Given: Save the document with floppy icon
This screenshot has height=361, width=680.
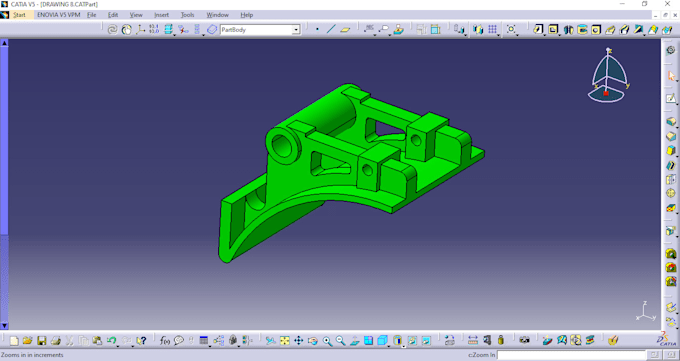Looking at the screenshot, I should (42, 341).
